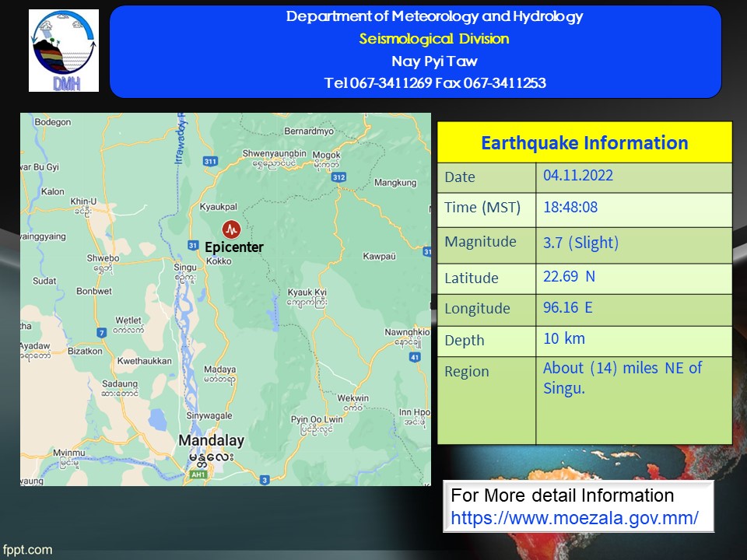The height and width of the screenshot is (560, 747).
Task: Click the red epicenter marker on map
Action: click(232, 229)
